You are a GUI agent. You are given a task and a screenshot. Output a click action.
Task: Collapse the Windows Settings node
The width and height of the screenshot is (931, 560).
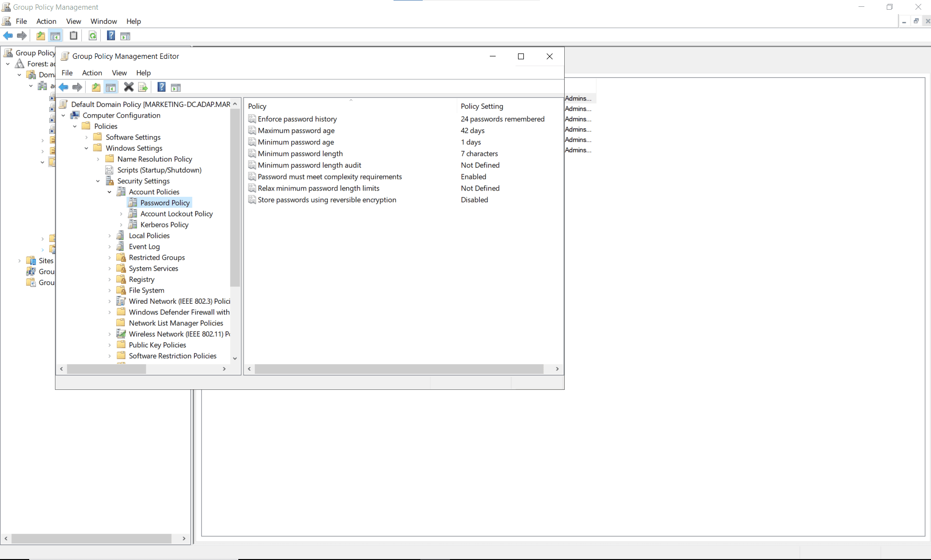[87, 148]
